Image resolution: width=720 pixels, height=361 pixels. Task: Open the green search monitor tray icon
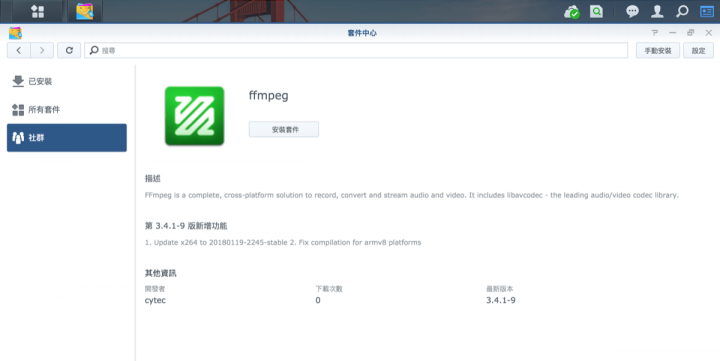[596, 11]
